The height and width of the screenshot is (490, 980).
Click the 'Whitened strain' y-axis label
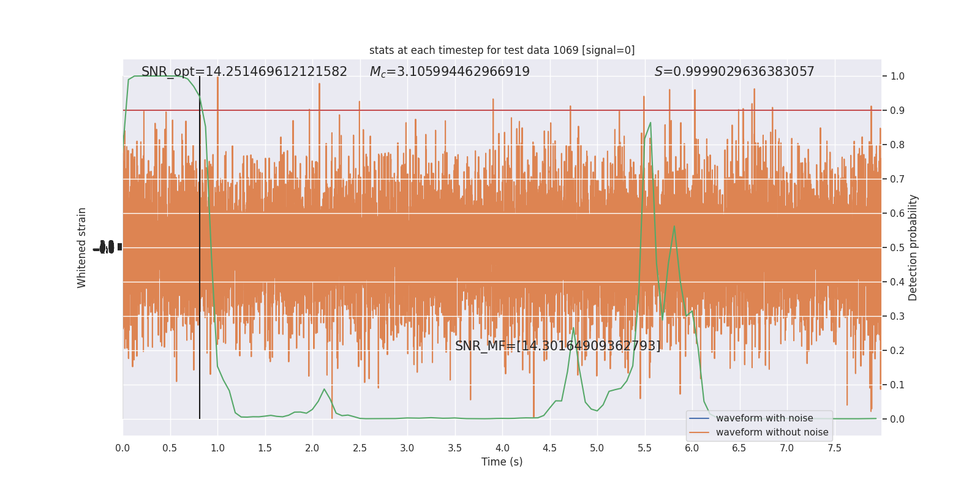[x=81, y=247]
